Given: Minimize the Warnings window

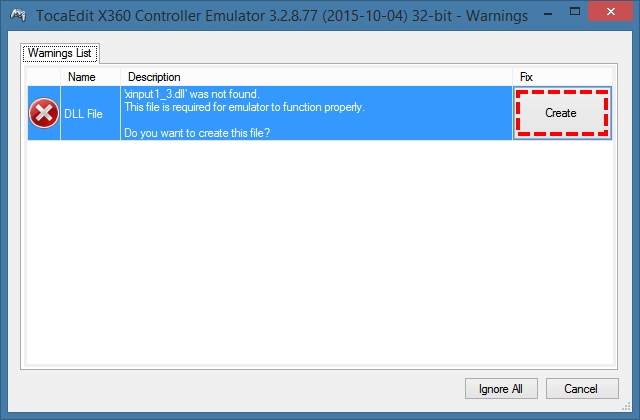Looking at the screenshot, I should (x=549, y=14).
